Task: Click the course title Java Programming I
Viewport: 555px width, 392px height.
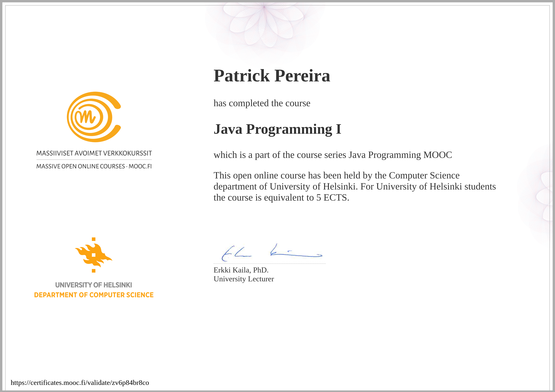Action: 277,129
